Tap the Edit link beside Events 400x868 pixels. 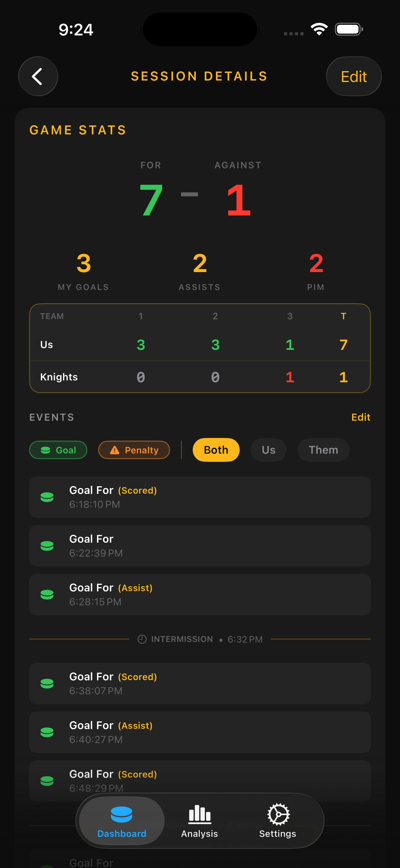pos(361,417)
